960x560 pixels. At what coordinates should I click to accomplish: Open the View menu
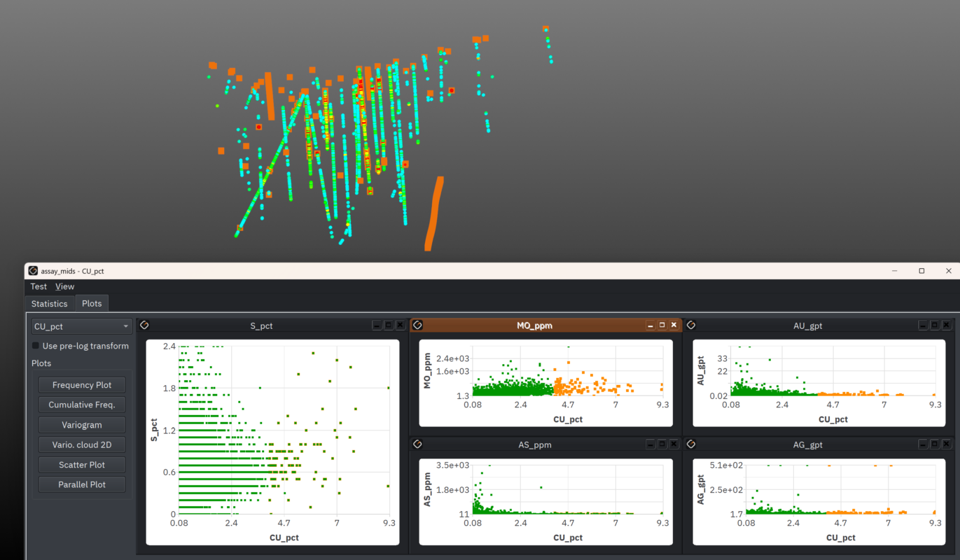[x=64, y=286]
